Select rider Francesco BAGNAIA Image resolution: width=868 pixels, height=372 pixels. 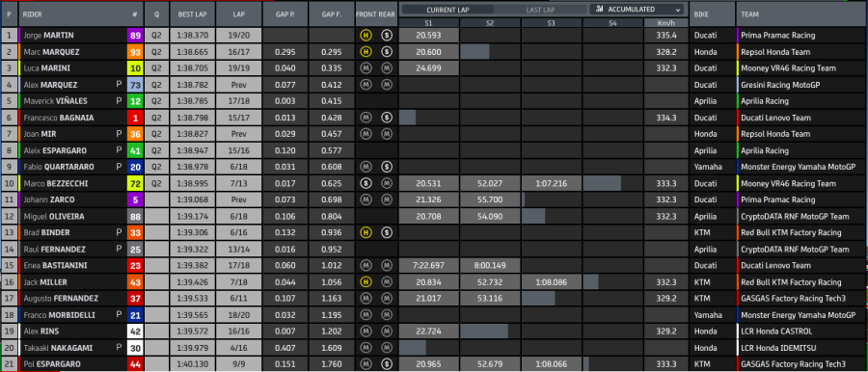click(58, 118)
